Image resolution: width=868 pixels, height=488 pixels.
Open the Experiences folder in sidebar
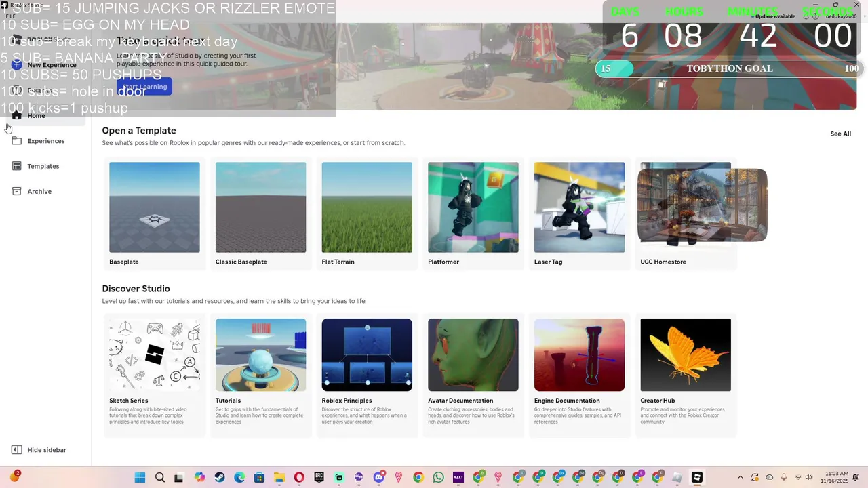pos(45,141)
